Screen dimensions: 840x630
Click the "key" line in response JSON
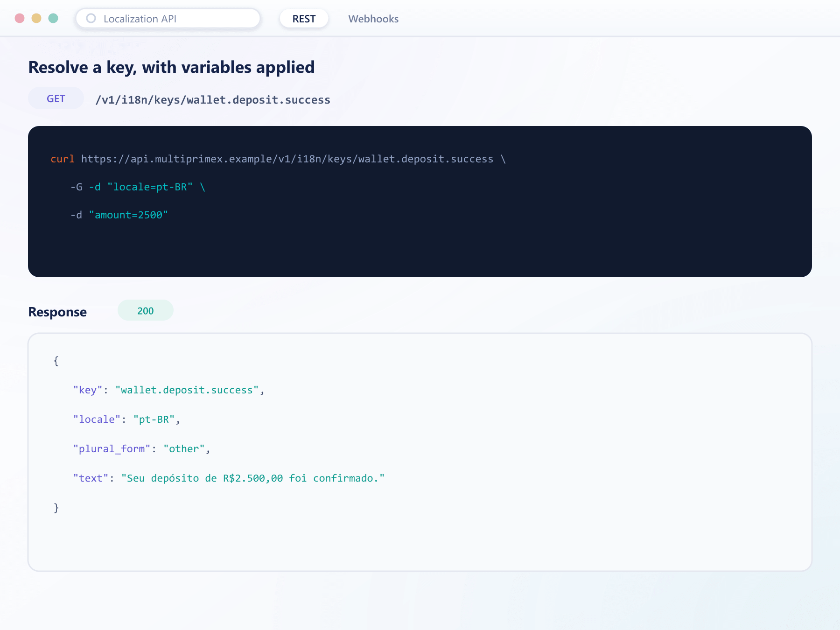[169, 390]
